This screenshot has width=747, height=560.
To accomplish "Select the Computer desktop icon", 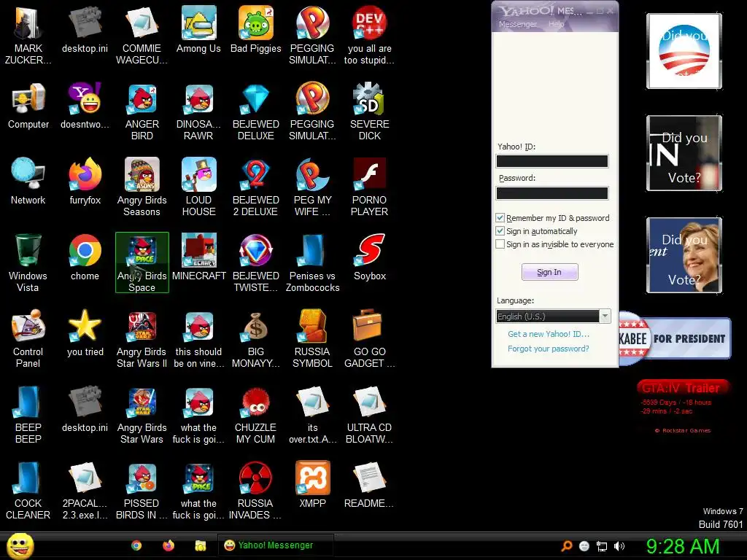I will click(28, 106).
